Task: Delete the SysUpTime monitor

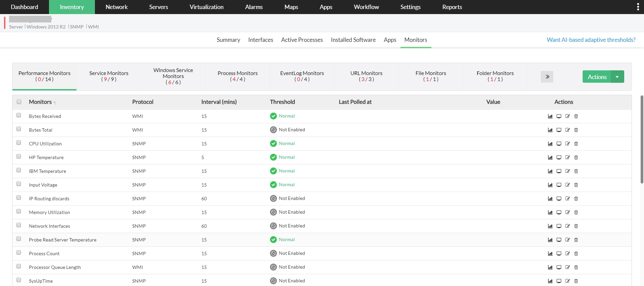Action: [576, 281]
